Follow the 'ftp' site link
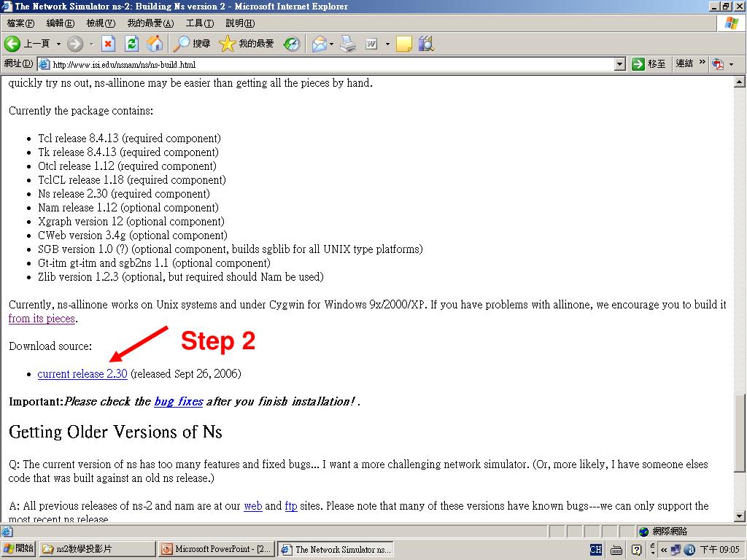Image resolution: width=747 pixels, height=560 pixels. click(x=291, y=506)
